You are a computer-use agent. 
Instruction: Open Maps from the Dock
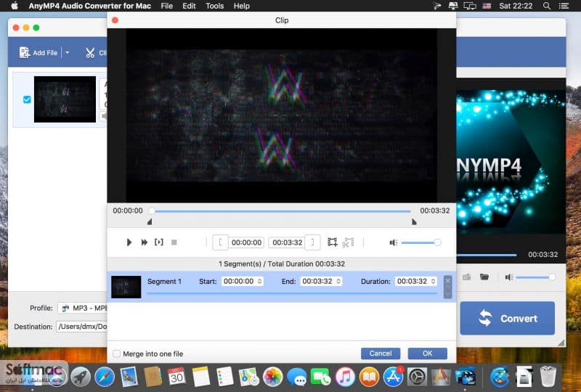(x=248, y=377)
